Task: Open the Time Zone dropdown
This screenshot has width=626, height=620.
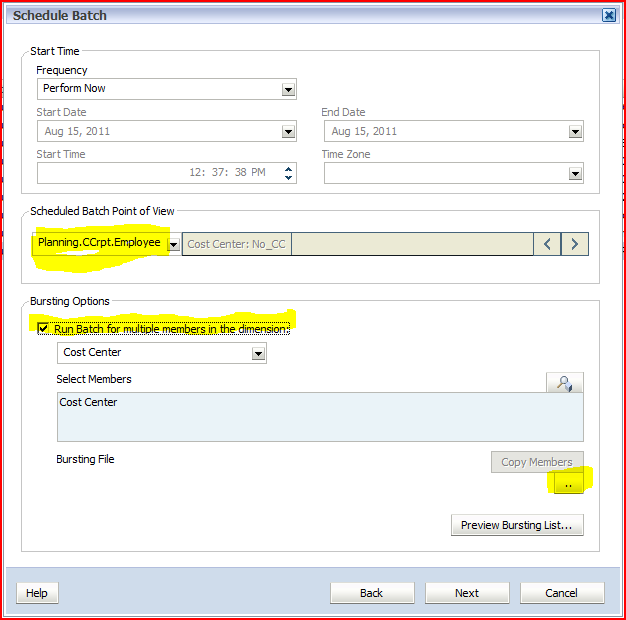Action: pos(575,174)
